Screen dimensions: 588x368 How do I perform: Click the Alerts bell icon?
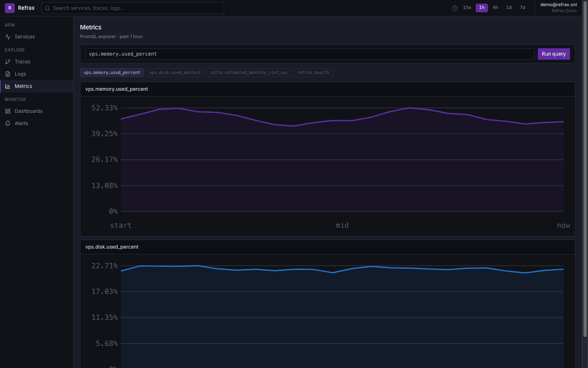8,123
